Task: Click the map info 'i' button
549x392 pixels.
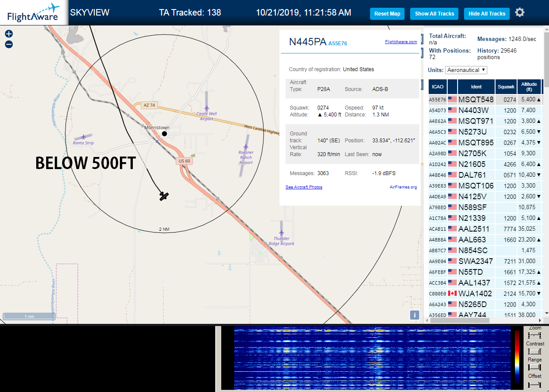Action: [414, 315]
